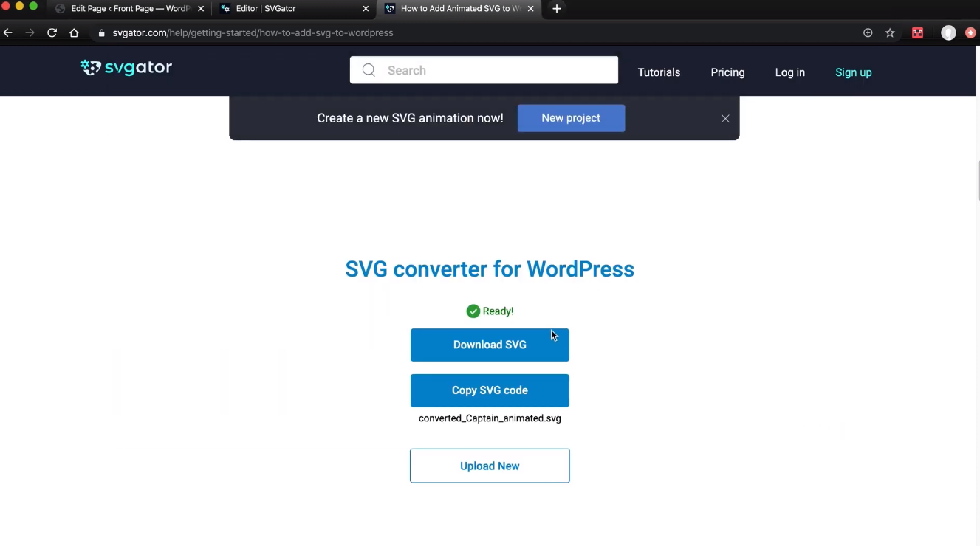Switch to the Editor | SVGator tab
This screenshot has width=980, height=546.
coord(295,9)
